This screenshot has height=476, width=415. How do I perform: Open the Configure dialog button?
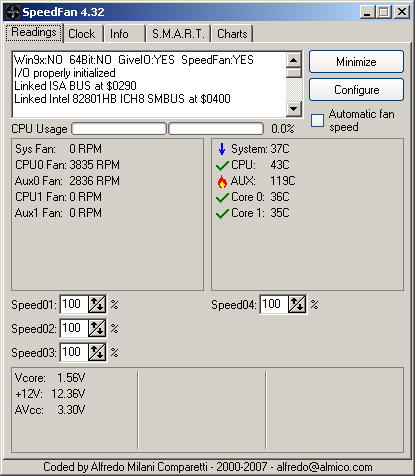356,90
